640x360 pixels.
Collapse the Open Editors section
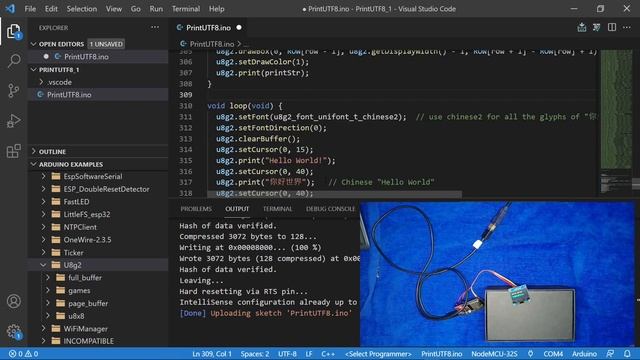pos(33,44)
